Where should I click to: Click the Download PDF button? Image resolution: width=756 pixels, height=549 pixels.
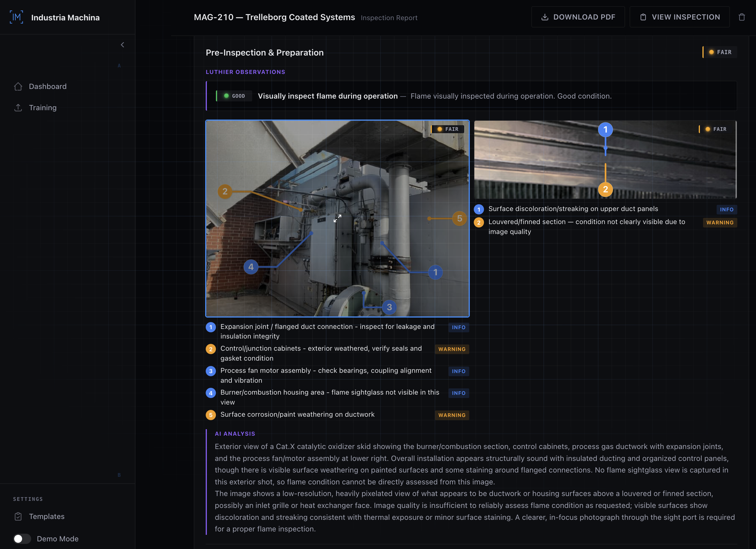(578, 17)
